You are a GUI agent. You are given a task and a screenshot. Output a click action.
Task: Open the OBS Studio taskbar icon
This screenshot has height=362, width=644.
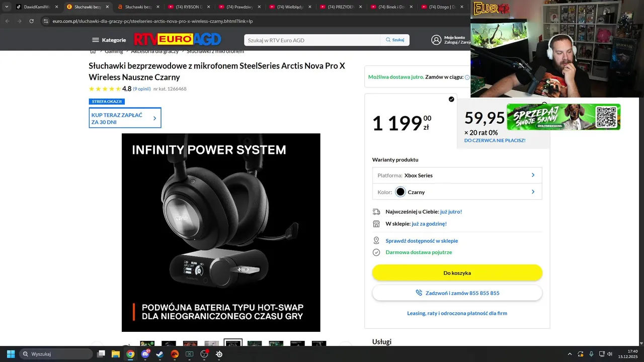[204, 354]
